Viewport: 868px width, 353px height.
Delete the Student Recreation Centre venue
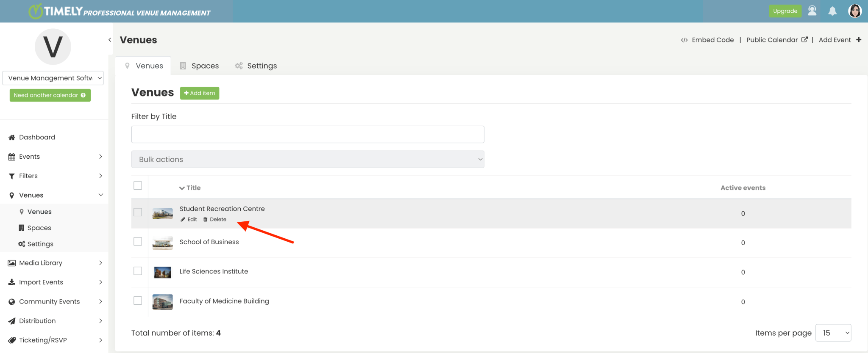point(214,219)
